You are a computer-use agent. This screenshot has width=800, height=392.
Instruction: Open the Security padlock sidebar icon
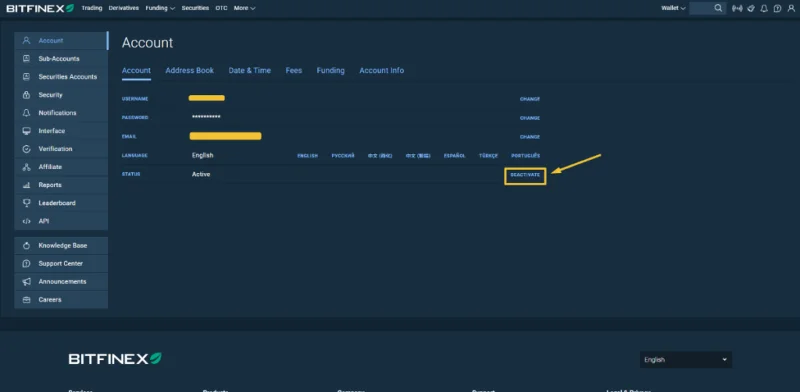pyautogui.click(x=27, y=95)
